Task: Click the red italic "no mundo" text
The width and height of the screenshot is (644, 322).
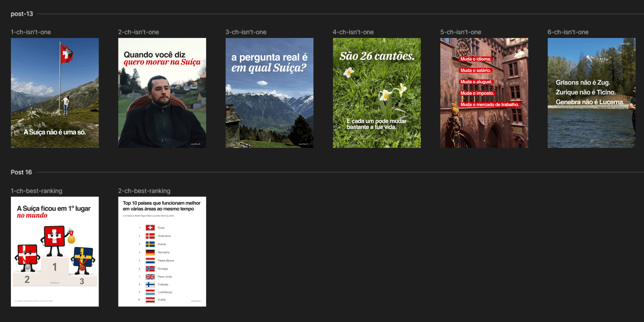Action: (32, 216)
